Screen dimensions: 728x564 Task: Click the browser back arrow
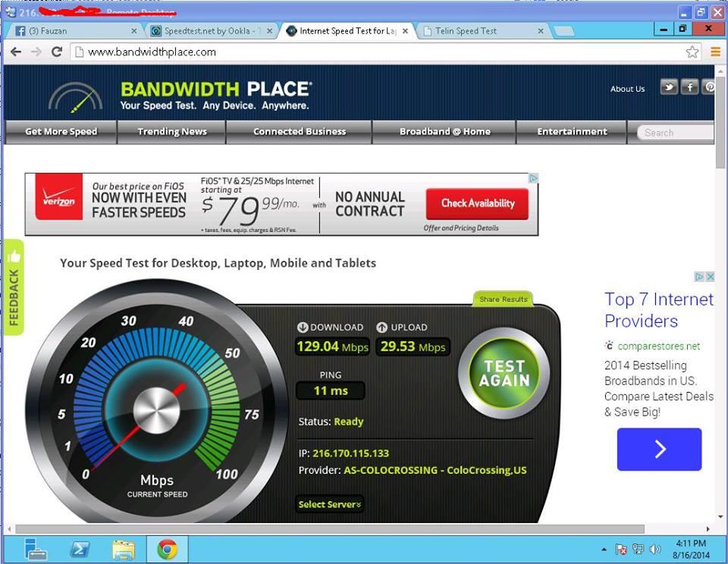(16, 52)
